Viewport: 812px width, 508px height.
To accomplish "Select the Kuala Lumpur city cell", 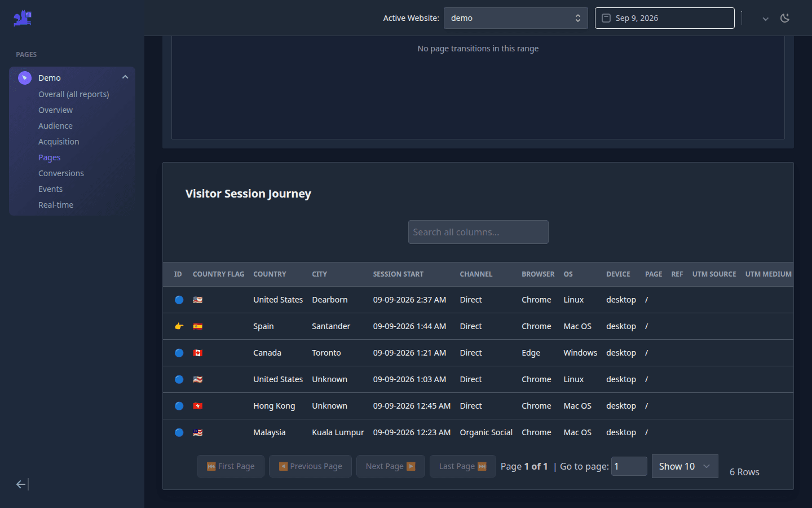I will coord(338,432).
